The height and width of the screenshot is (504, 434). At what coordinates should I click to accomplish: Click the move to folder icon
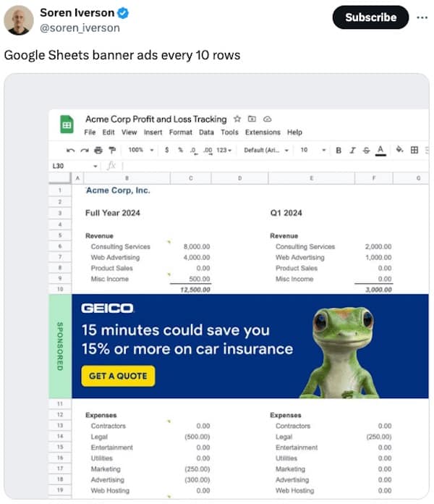click(x=252, y=119)
